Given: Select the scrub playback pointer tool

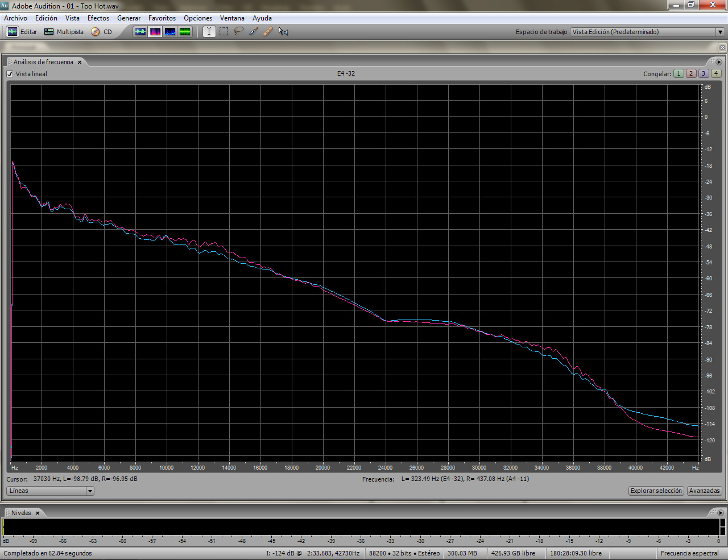Looking at the screenshot, I should 283,32.
